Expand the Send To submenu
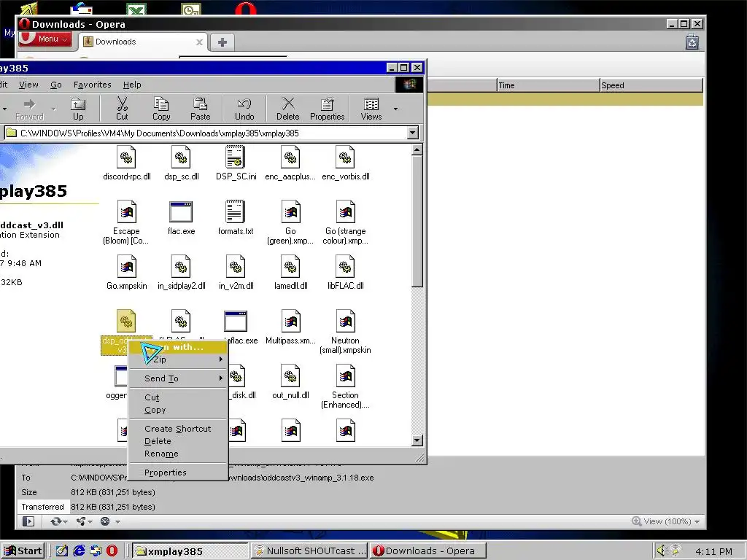This screenshot has height=560, width=747. tap(179, 378)
